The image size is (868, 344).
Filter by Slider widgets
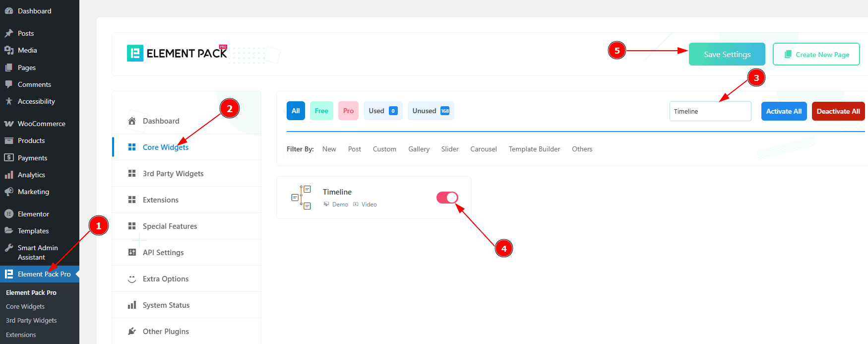(450, 149)
